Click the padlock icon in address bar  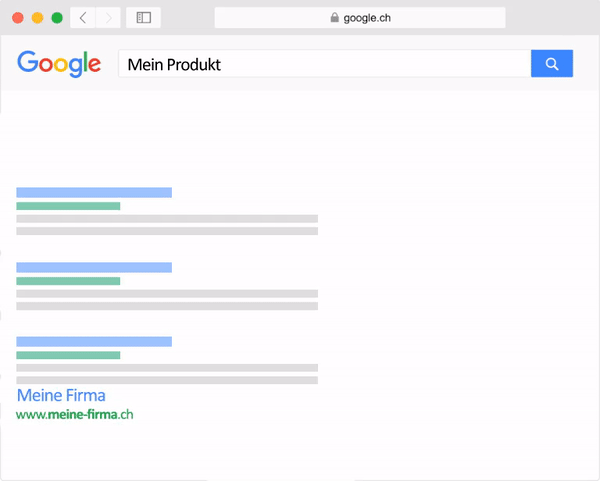coord(334,17)
